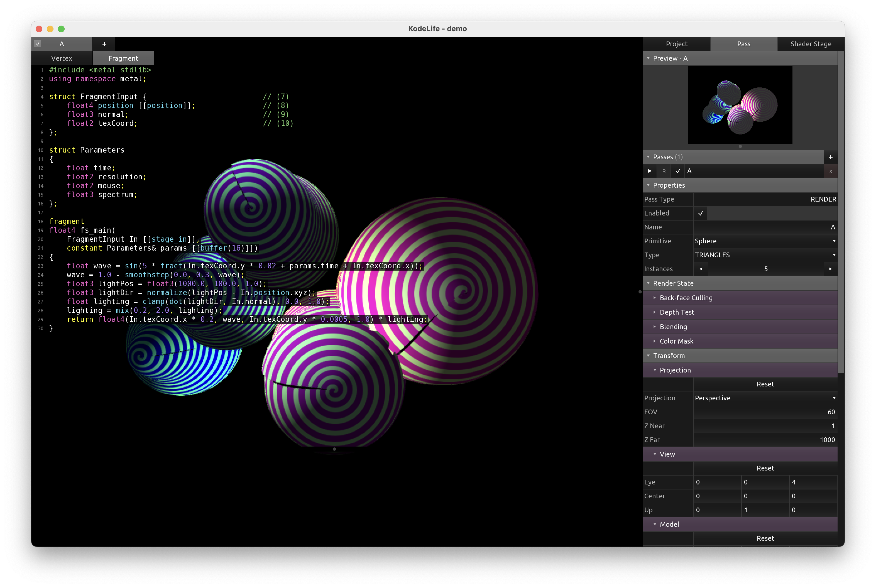Screen dimensions: 876x588
Task: Open the Shader Stage tab
Action: coord(810,44)
